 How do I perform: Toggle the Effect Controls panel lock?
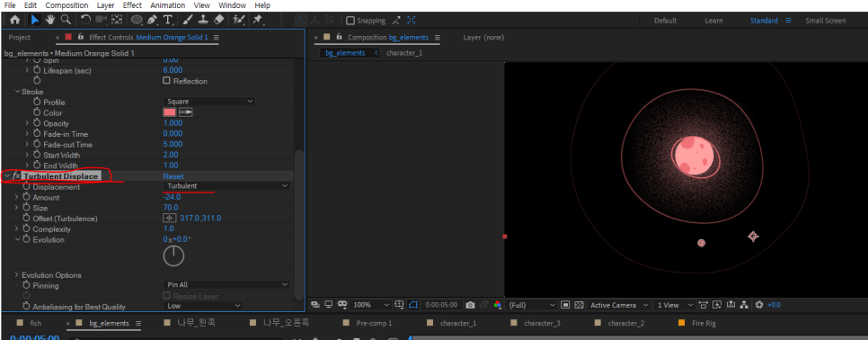(81, 37)
